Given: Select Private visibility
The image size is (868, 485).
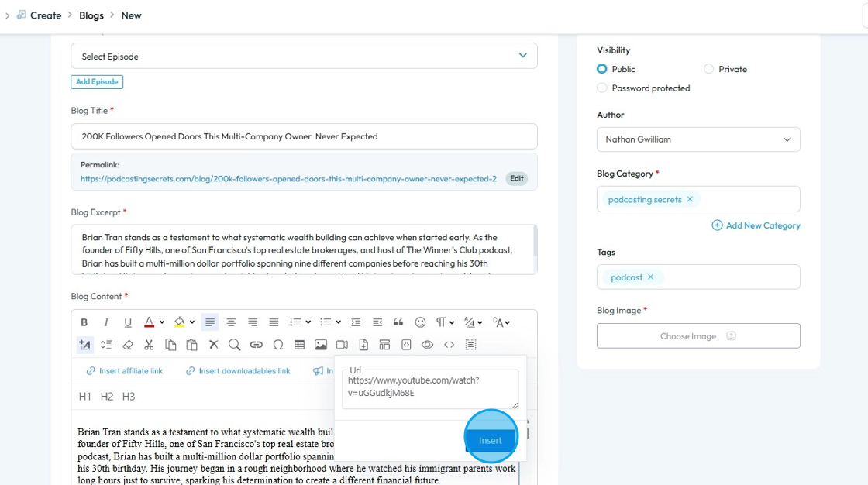Looking at the screenshot, I should pos(708,69).
